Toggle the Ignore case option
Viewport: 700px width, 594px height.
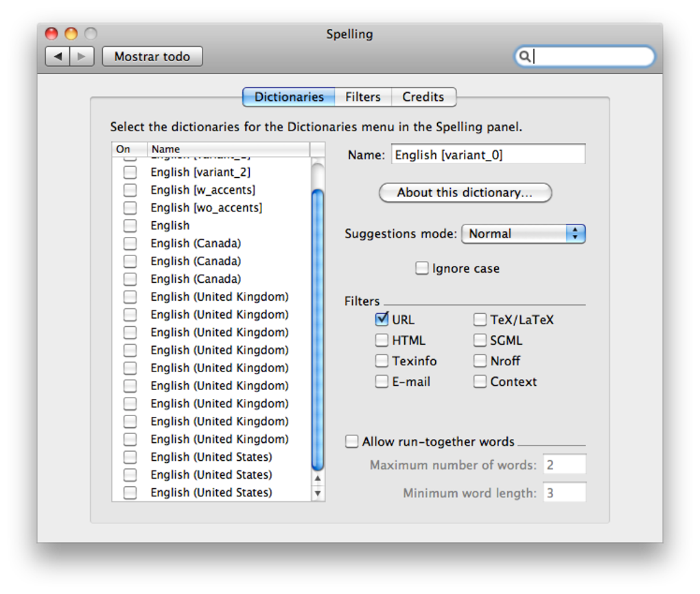point(422,268)
